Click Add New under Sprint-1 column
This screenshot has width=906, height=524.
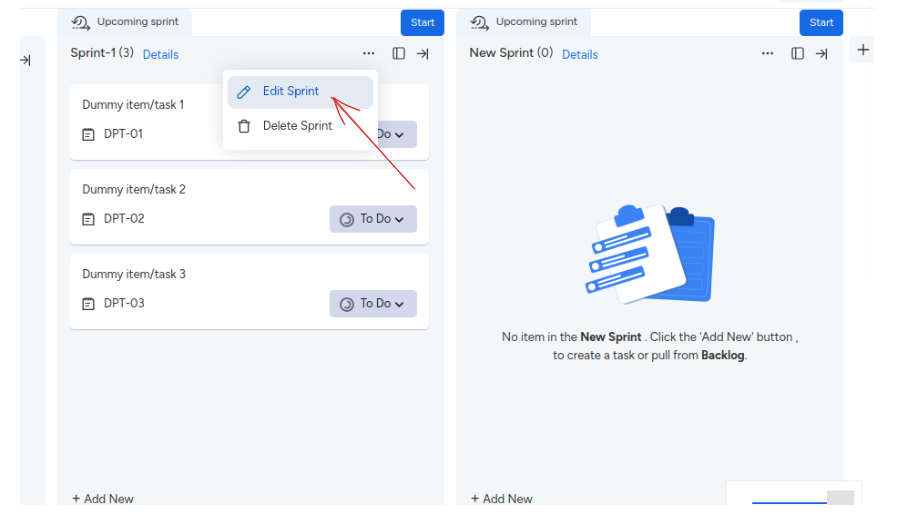[x=103, y=498]
